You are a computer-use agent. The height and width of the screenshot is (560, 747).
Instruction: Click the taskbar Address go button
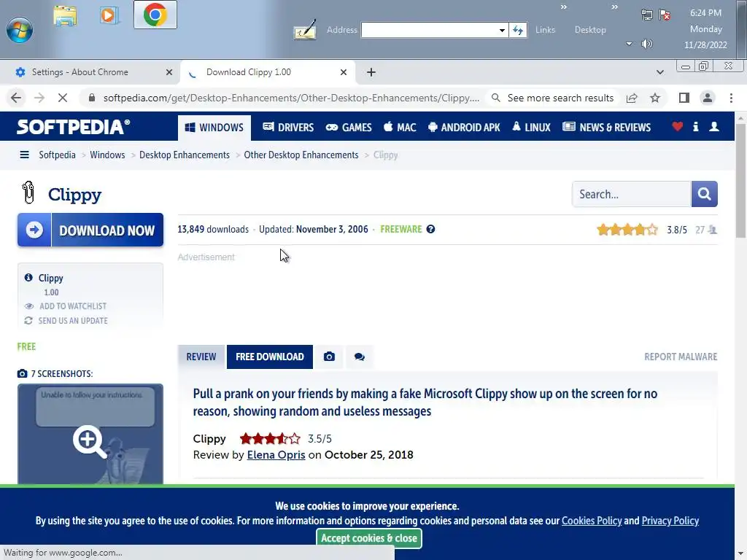pyautogui.click(x=518, y=30)
